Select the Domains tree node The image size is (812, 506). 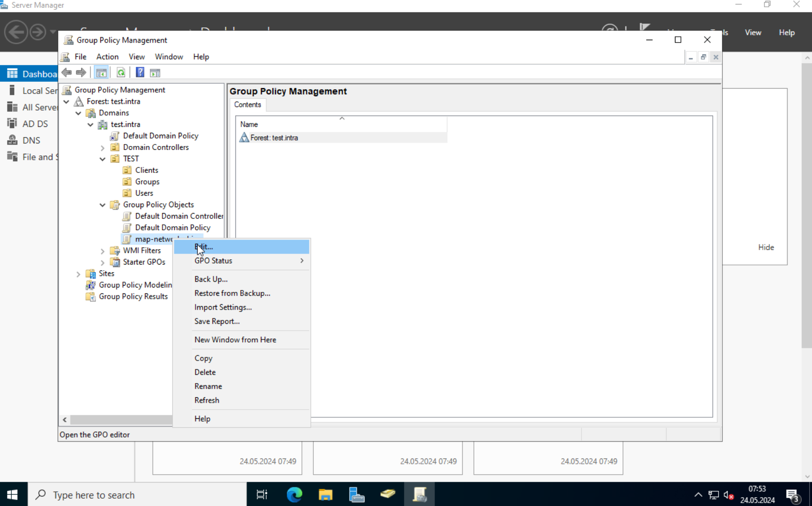tap(114, 113)
